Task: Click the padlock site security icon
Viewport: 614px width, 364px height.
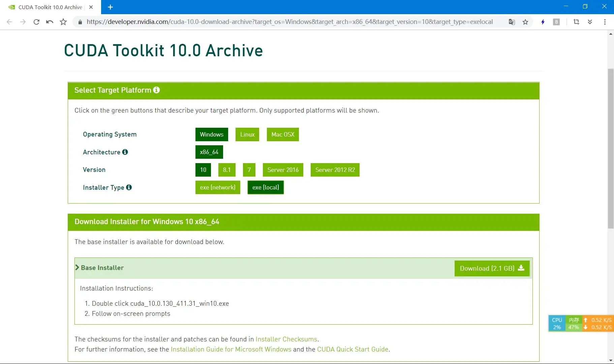Action: click(80, 22)
